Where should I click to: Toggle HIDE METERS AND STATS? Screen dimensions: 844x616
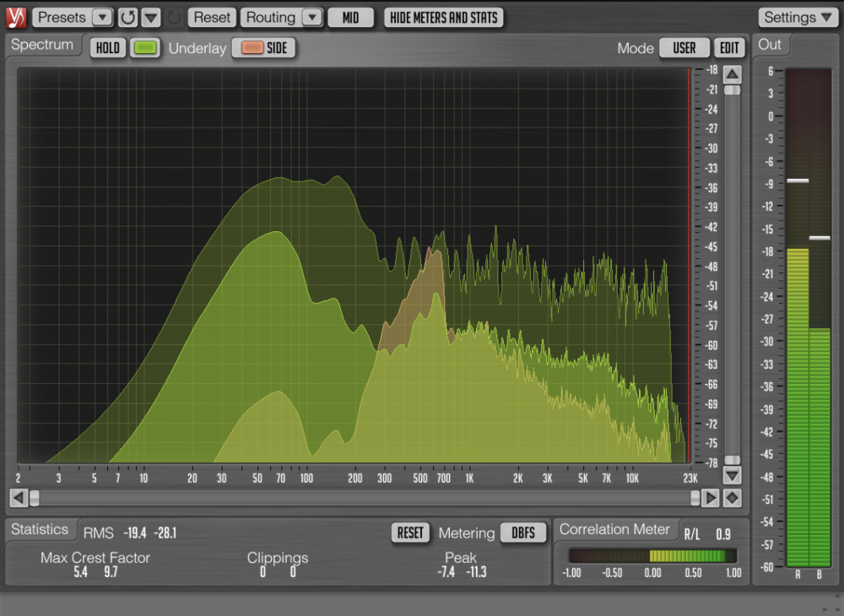[444, 18]
